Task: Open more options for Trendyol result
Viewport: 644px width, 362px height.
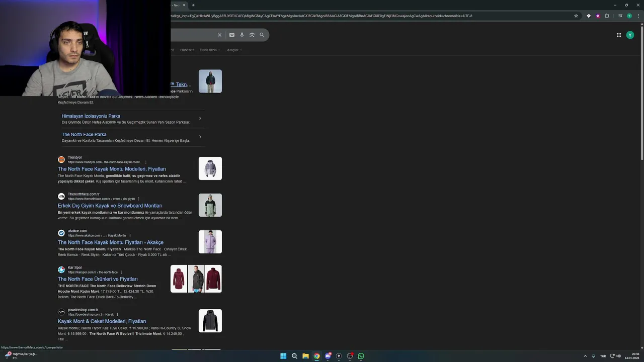Action: coord(146,162)
